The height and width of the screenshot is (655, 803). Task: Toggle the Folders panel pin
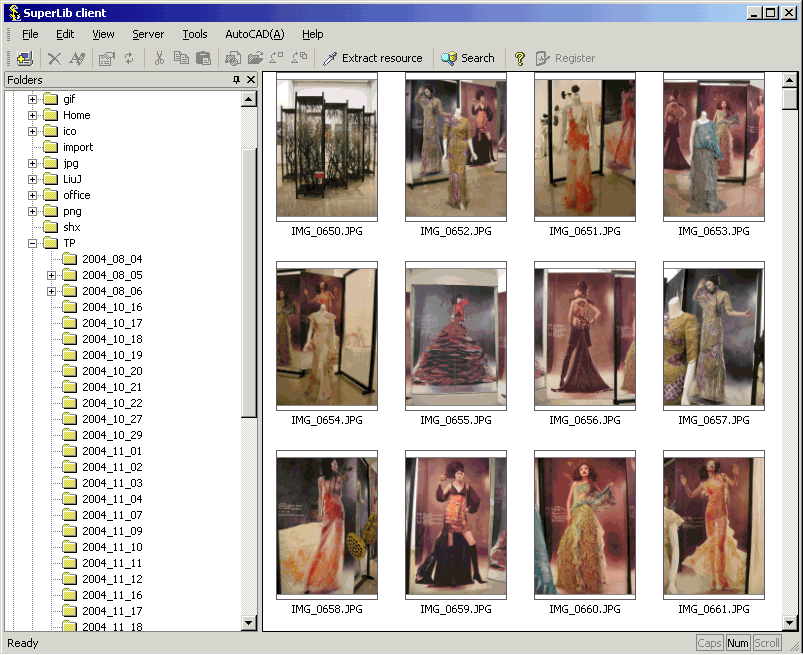236,80
